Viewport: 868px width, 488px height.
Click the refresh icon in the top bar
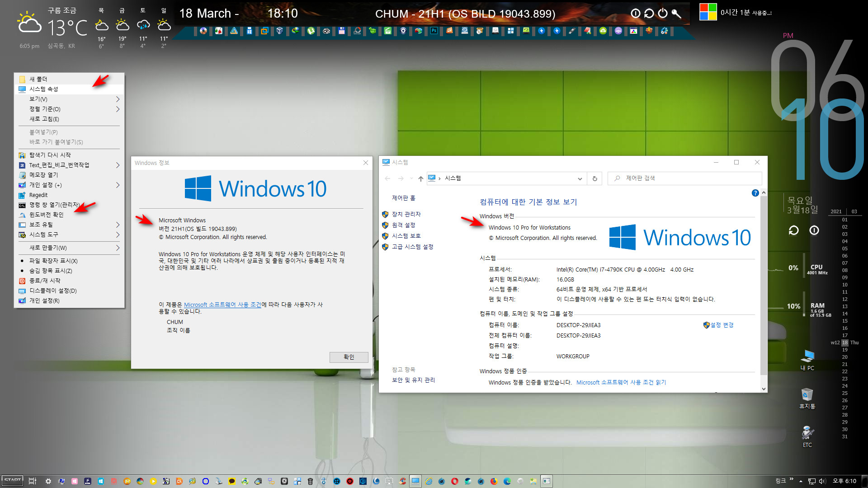point(649,13)
